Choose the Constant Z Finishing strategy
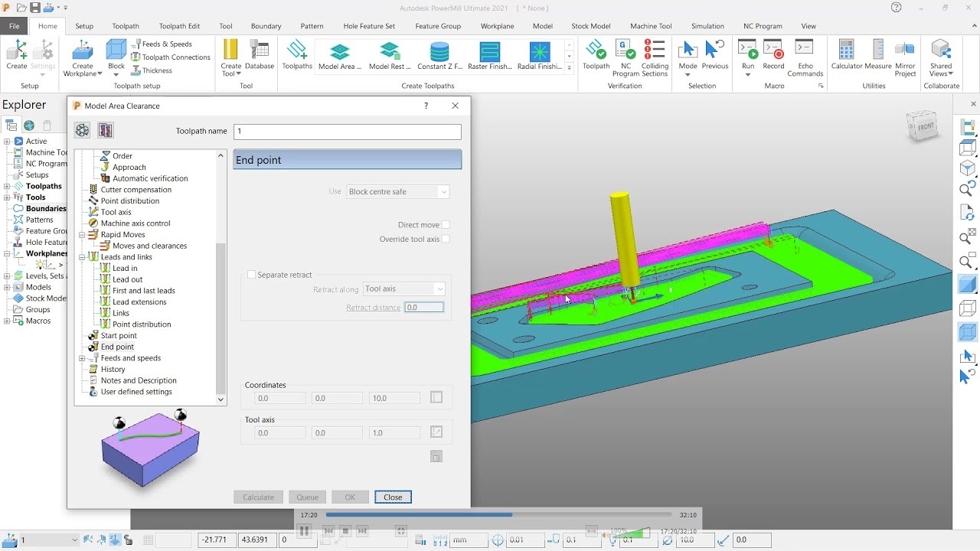This screenshot has width=980, height=551. (439, 55)
